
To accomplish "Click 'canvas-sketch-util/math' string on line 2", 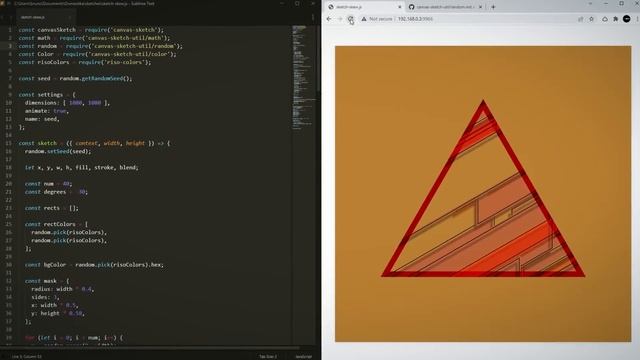I will [x=125, y=38].
